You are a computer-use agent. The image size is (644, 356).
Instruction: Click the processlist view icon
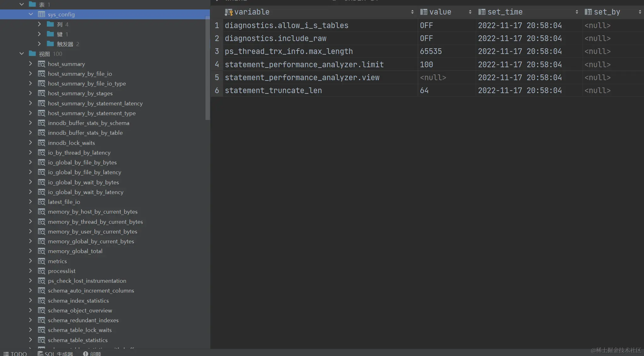pos(41,271)
